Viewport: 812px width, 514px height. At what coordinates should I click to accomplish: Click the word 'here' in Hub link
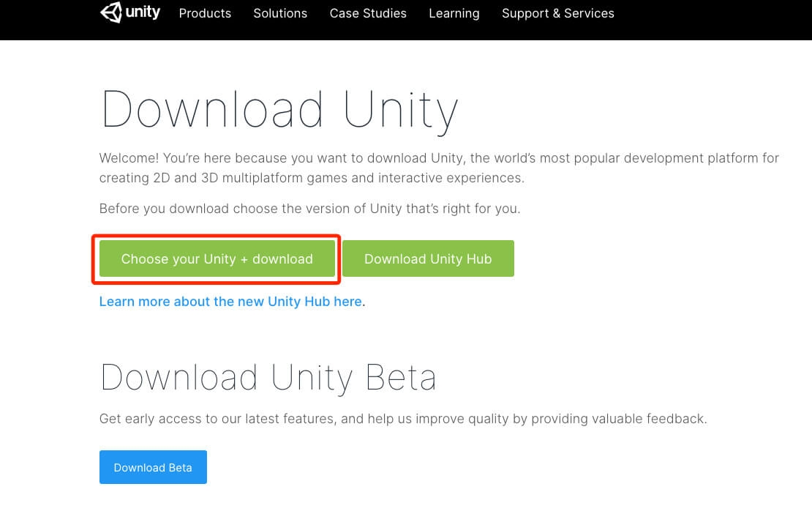point(347,302)
